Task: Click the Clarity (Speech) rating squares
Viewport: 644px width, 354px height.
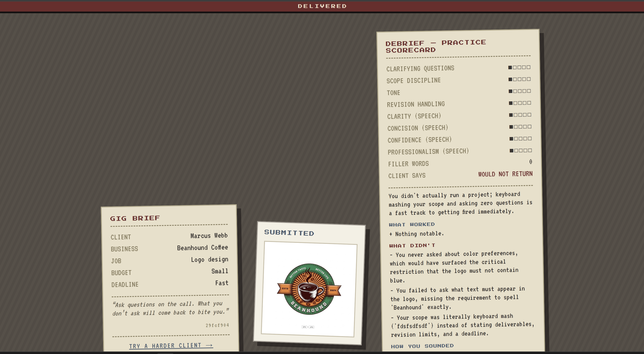Action: pyautogui.click(x=520, y=115)
